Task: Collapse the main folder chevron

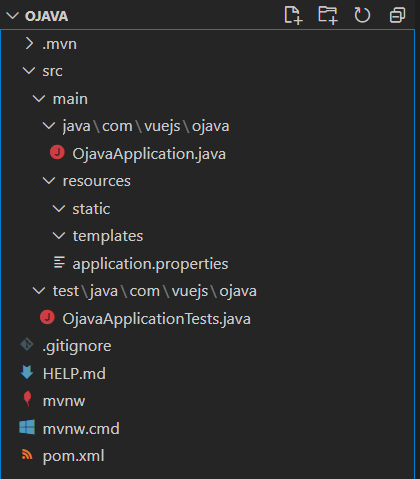Action: (39, 98)
